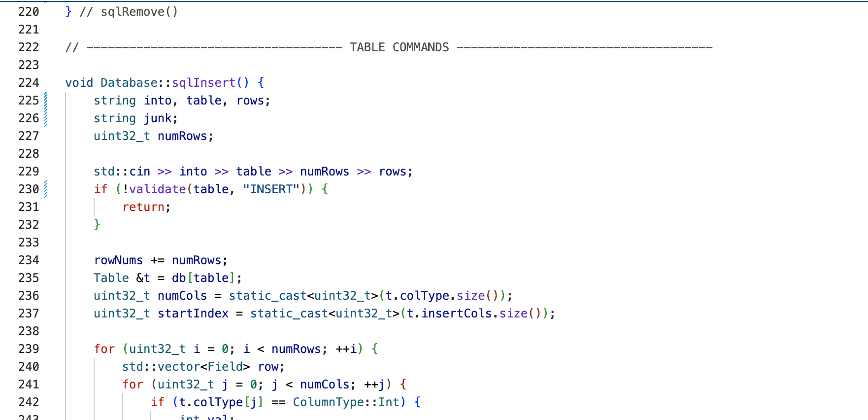The width and height of the screenshot is (868, 420).
Task: Click 'db' in 'db[table]' expression
Action: coord(179,278)
